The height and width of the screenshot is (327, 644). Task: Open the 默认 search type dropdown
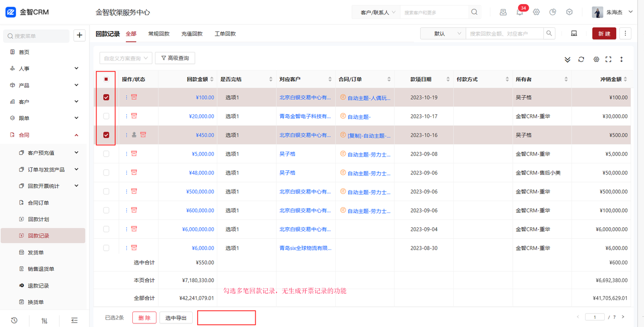click(443, 33)
